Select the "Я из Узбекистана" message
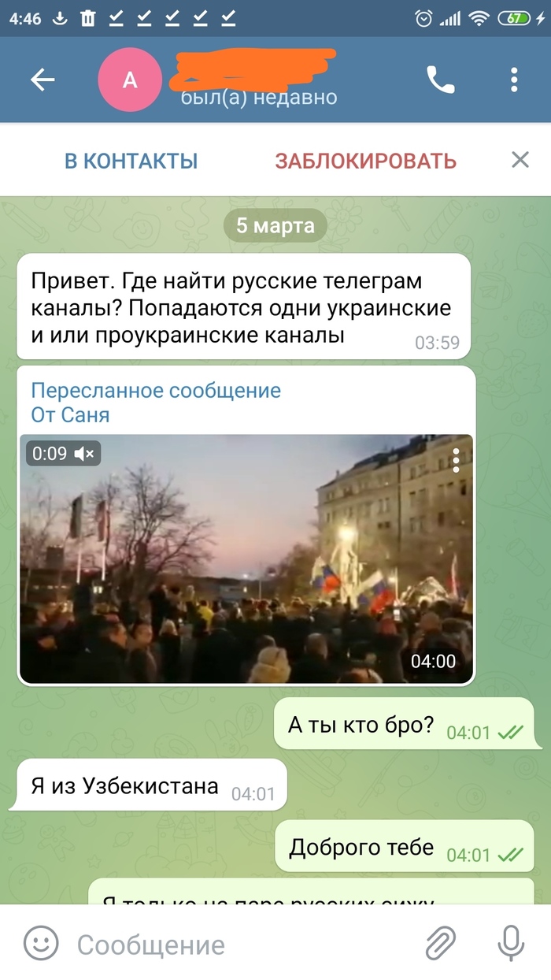Viewport: 551px width, 980px height. pyautogui.click(x=148, y=785)
